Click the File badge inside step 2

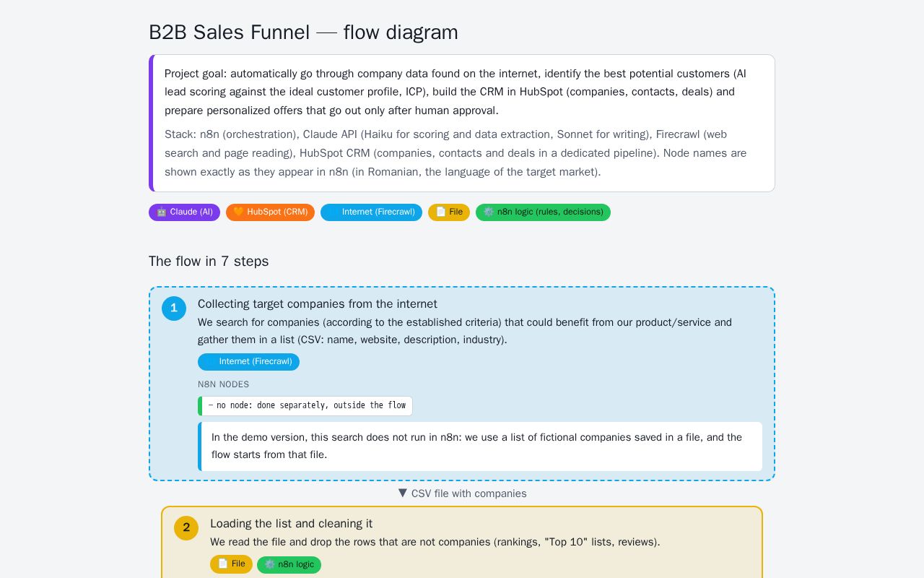coord(231,564)
